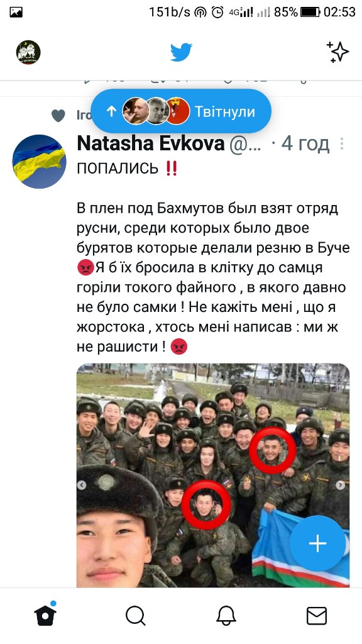This screenshot has width=362, height=644.
Task: Open Natasha Evkova's profile name
Action: click(151, 144)
